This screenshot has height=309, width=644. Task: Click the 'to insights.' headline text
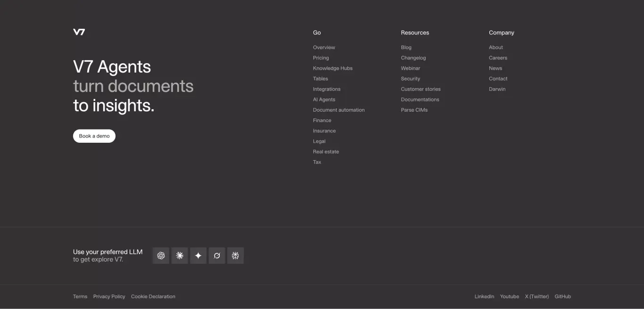click(114, 106)
